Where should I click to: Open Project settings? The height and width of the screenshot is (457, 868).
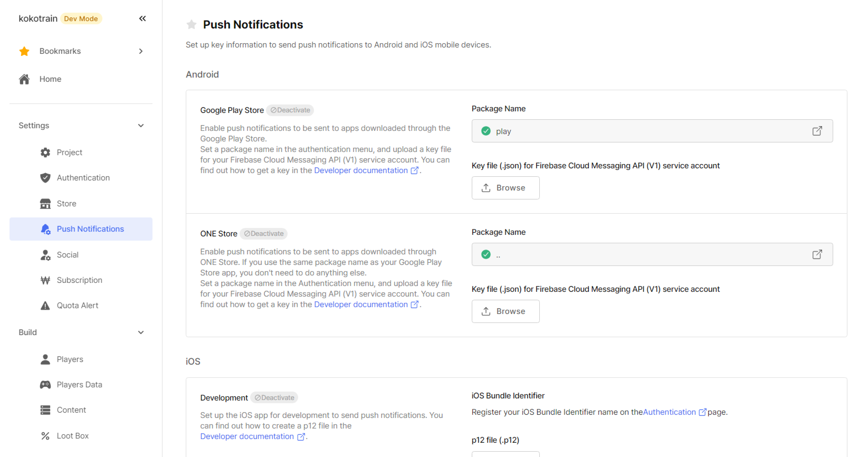point(81,152)
